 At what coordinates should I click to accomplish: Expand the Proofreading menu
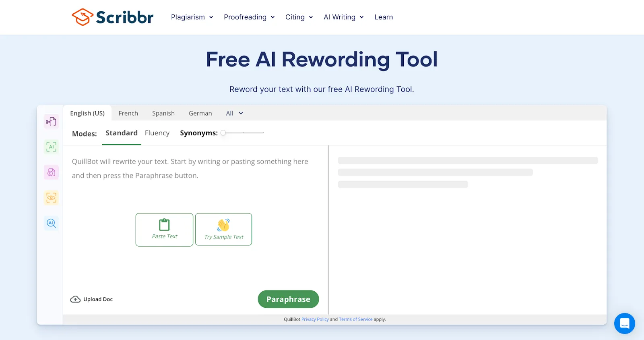click(x=249, y=17)
